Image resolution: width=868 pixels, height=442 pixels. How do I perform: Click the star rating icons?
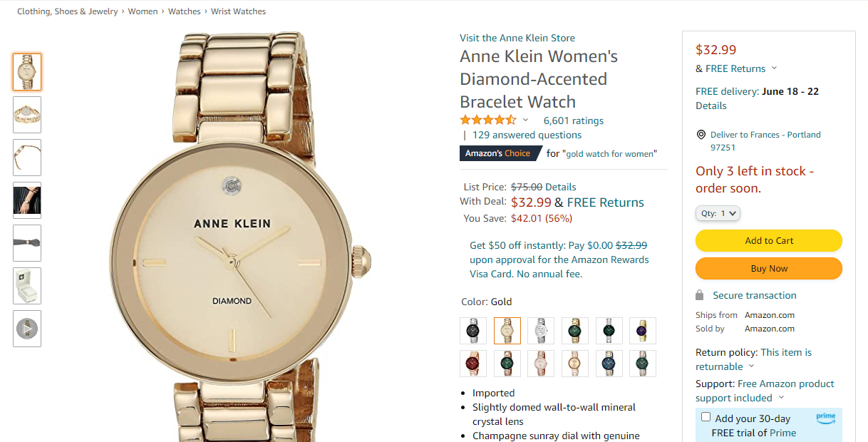488,120
